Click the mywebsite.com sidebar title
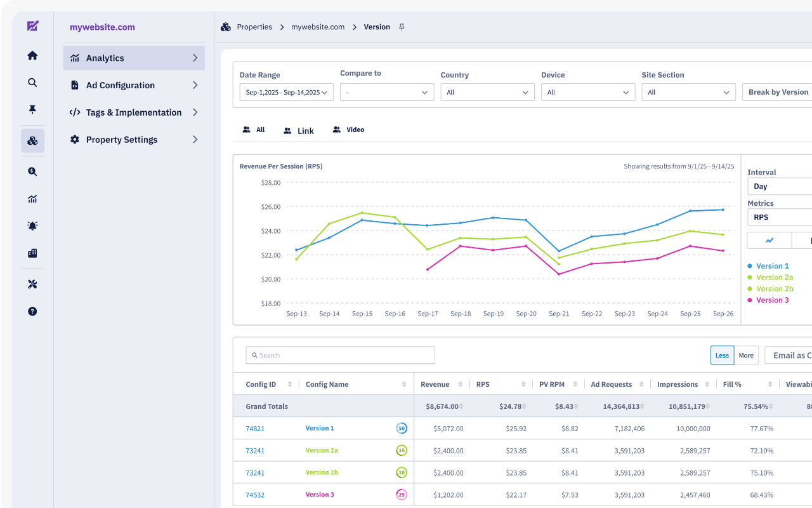 click(x=102, y=27)
